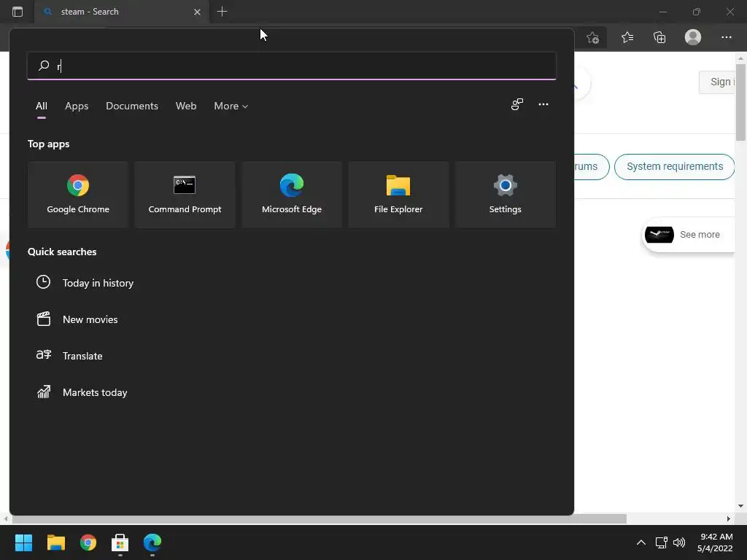The height and width of the screenshot is (560, 747).
Task: Select the steam - Search browser tab
Action: (122, 12)
